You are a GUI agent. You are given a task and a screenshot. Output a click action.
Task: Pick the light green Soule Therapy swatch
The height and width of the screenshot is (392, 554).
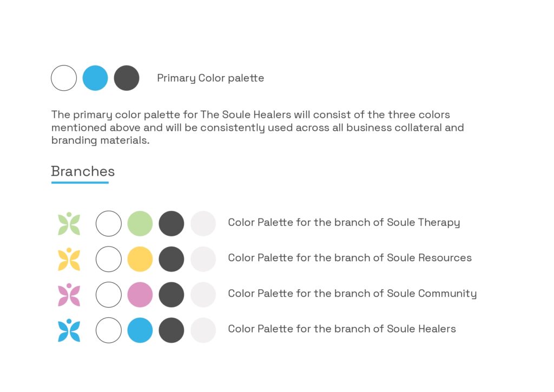(140, 223)
